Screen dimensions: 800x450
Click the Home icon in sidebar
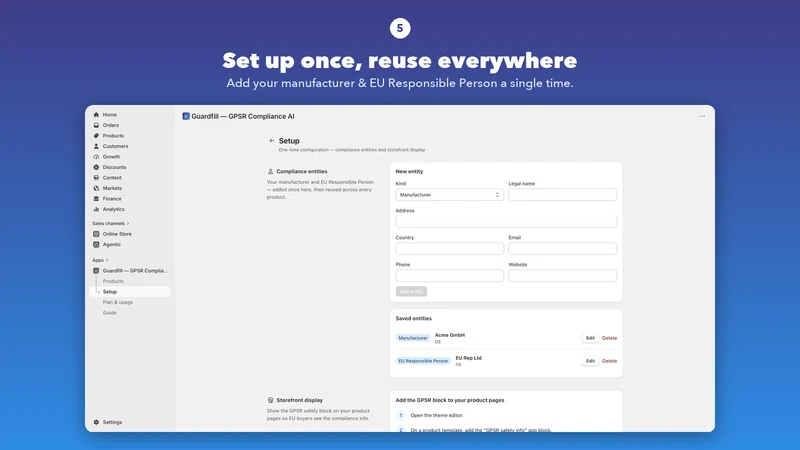click(x=96, y=115)
